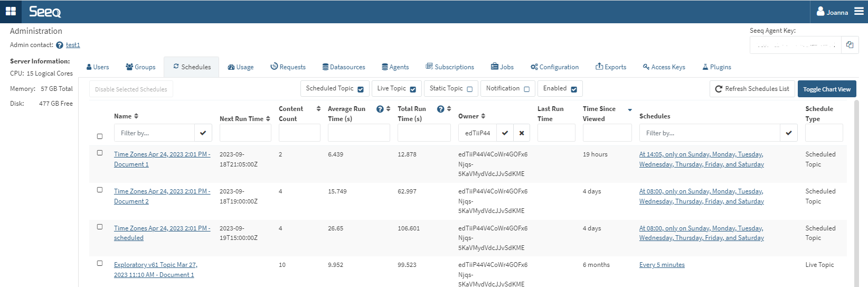Click the Total Run Time help icon

(x=440, y=109)
